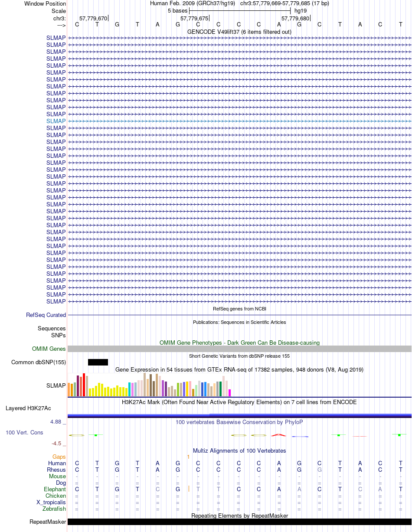This screenshot has height=532, width=412.
Task: Select the 'Sequences SNPs' track label
Action: pyautogui.click(x=52, y=332)
